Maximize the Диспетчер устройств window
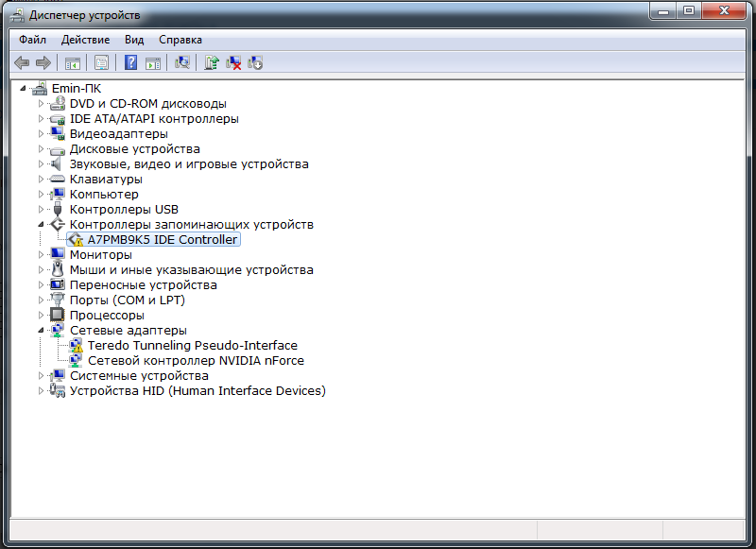Screen dimensions: 756x549 (689, 10)
